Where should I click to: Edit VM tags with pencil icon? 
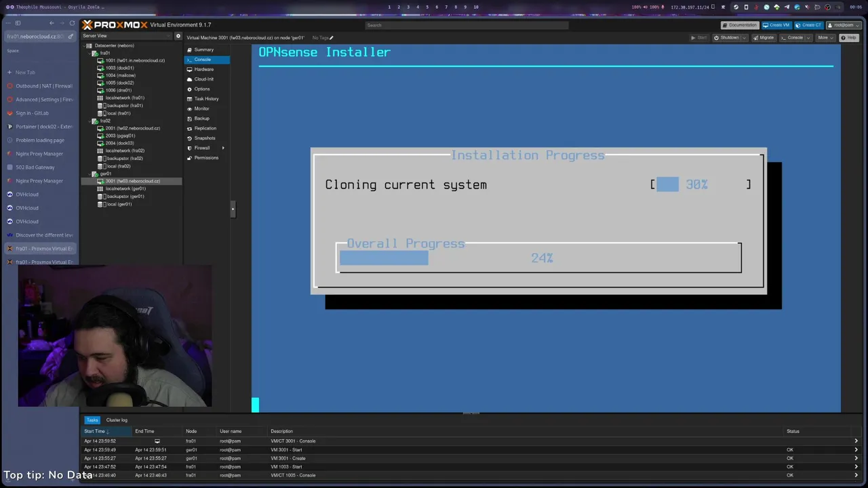click(331, 38)
